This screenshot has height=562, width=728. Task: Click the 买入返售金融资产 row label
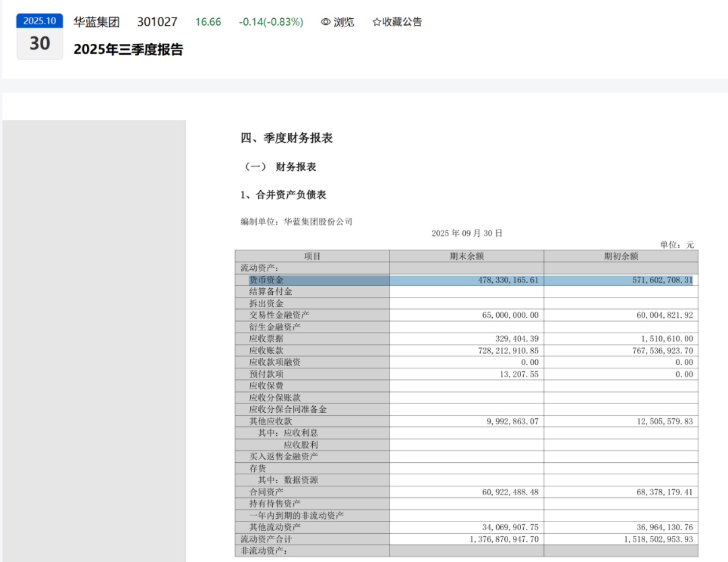point(284,457)
